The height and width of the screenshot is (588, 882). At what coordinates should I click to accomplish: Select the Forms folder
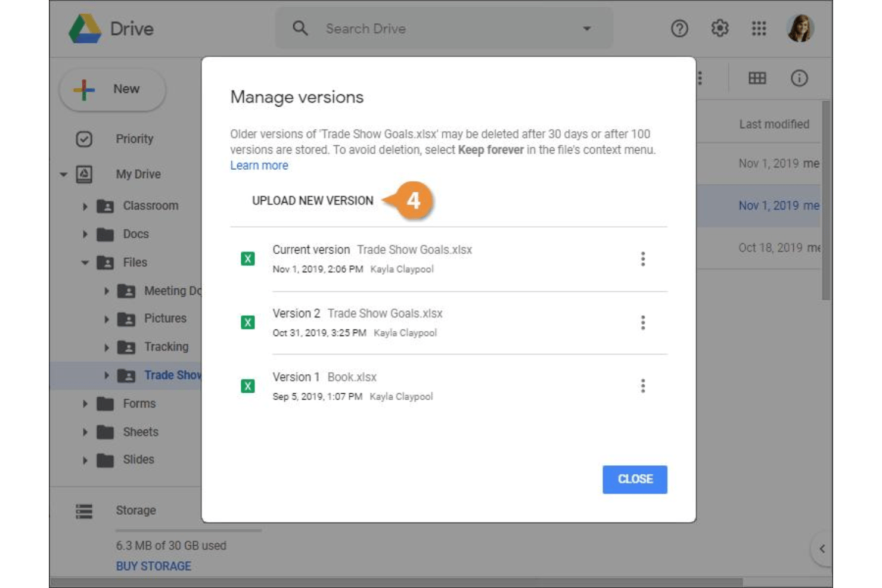click(x=139, y=403)
